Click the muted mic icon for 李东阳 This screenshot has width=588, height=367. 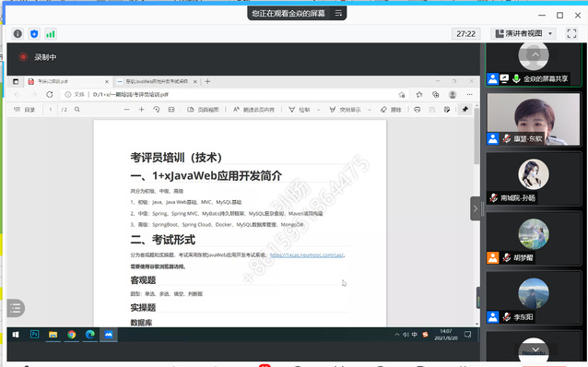point(507,316)
